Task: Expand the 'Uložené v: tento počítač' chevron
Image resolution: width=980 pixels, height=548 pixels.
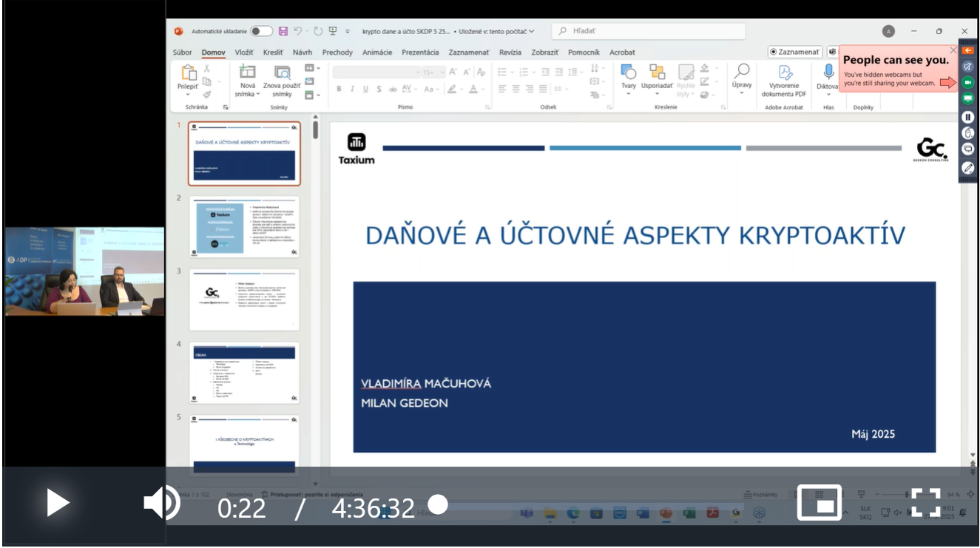Action: coord(532,31)
